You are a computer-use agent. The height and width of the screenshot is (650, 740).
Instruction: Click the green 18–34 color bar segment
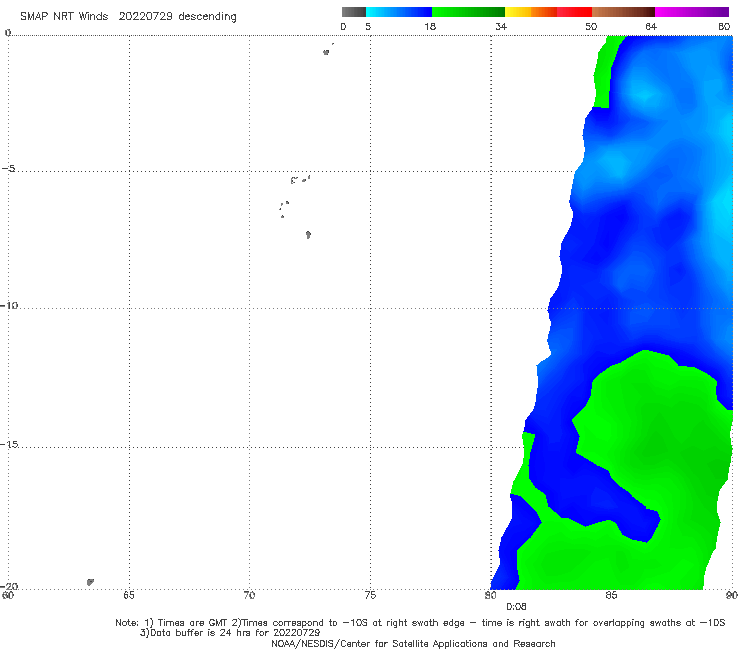click(468, 12)
